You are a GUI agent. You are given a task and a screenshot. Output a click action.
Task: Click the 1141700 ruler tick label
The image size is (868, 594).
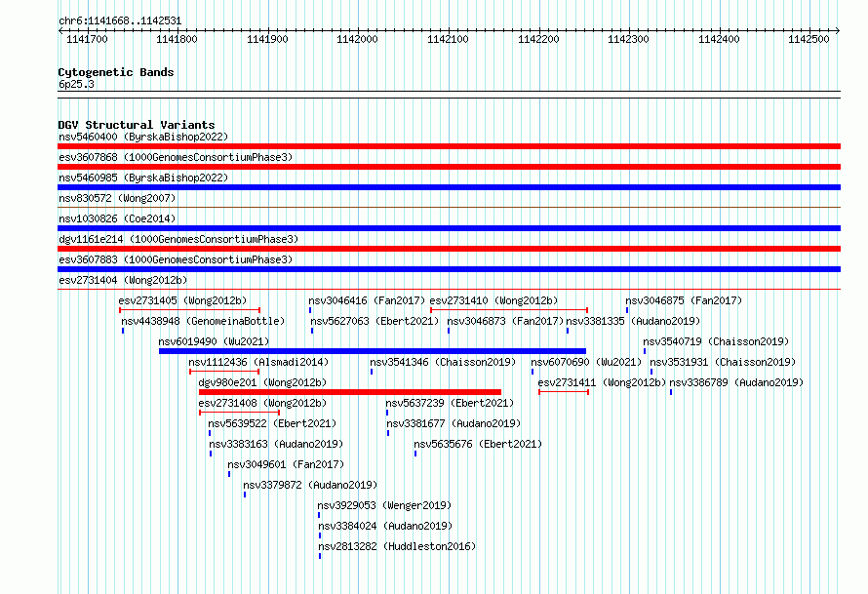click(x=87, y=39)
